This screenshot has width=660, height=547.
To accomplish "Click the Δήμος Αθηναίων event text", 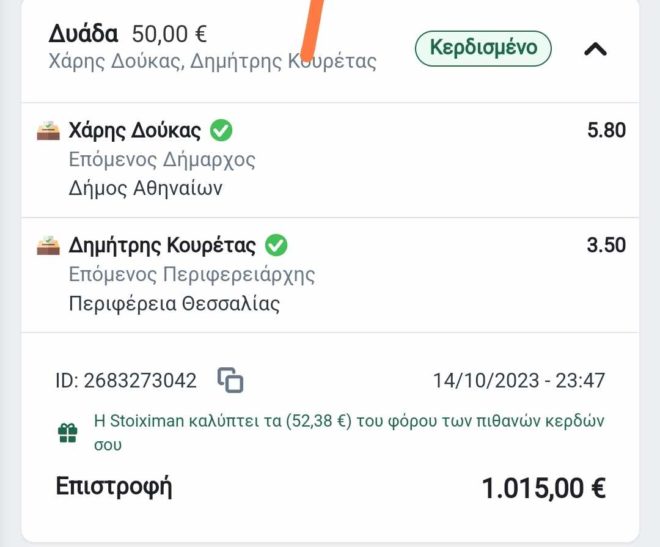I will [145, 187].
